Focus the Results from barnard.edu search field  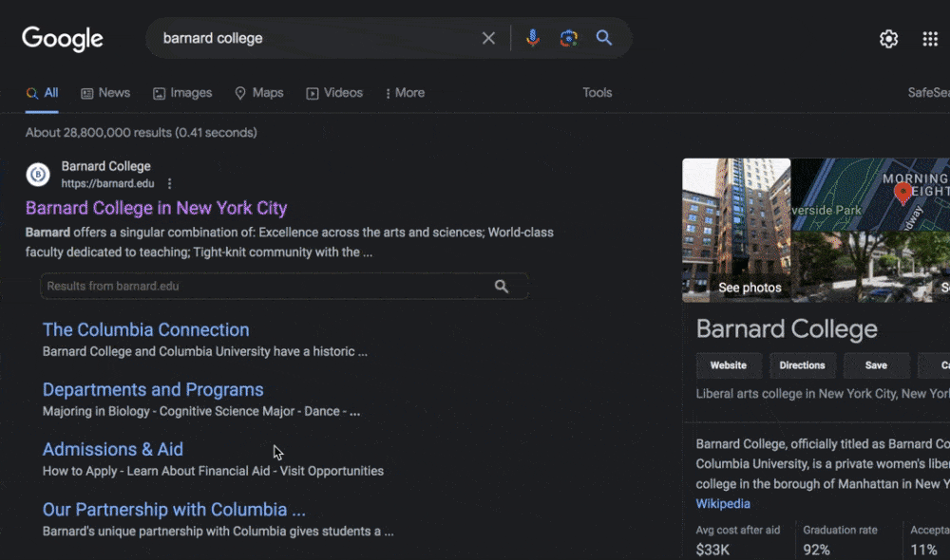pyautogui.click(x=283, y=286)
